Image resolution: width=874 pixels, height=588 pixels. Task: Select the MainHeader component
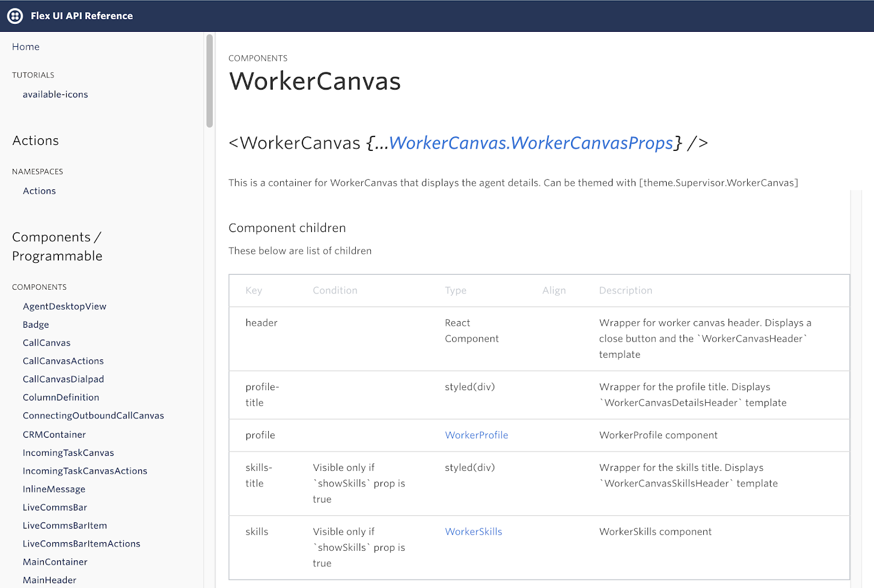(x=49, y=580)
